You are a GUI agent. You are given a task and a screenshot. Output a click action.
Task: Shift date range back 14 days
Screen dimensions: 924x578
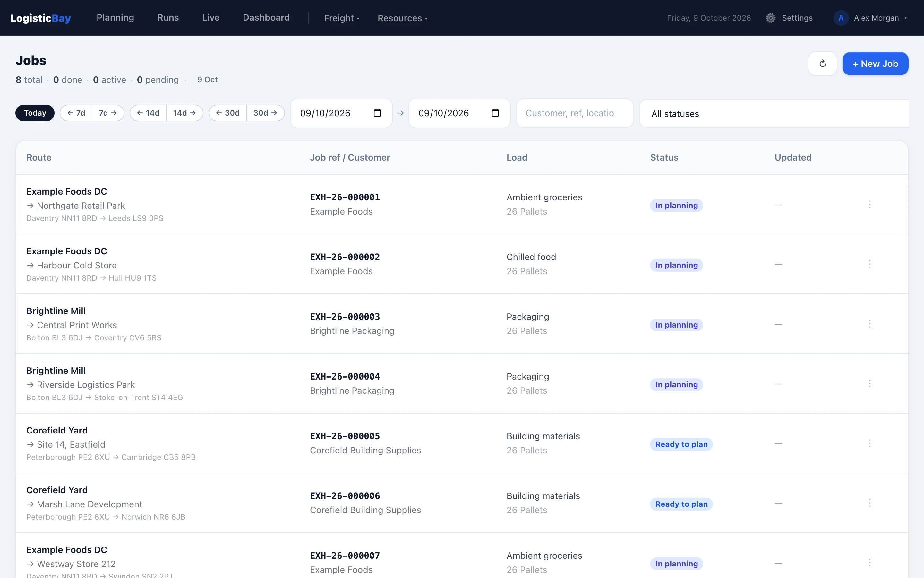pyautogui.click(x=148, y=113)
